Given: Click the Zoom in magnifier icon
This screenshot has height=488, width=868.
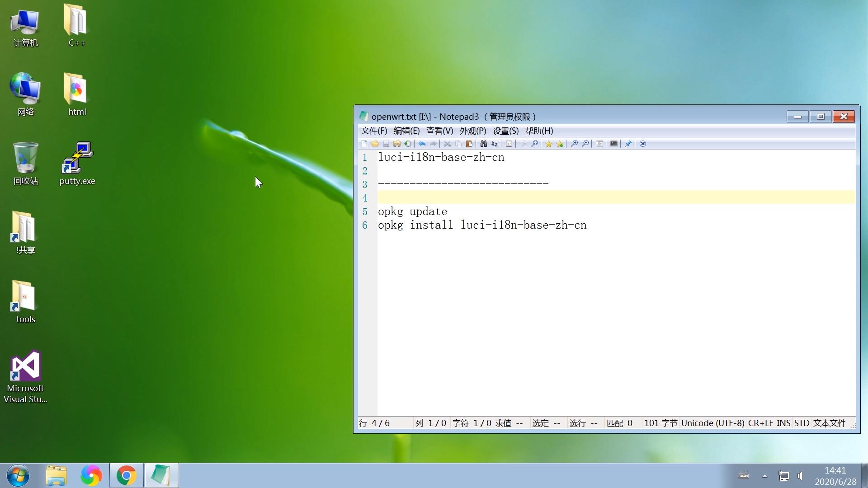Looking at the screenshot, I should [574, 144].
